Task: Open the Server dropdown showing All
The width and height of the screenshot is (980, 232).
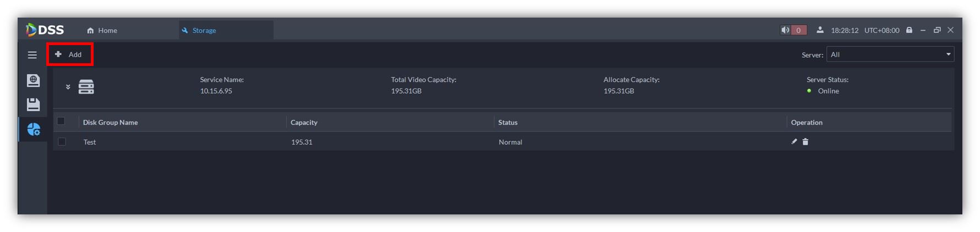Action: pos(890,54)
